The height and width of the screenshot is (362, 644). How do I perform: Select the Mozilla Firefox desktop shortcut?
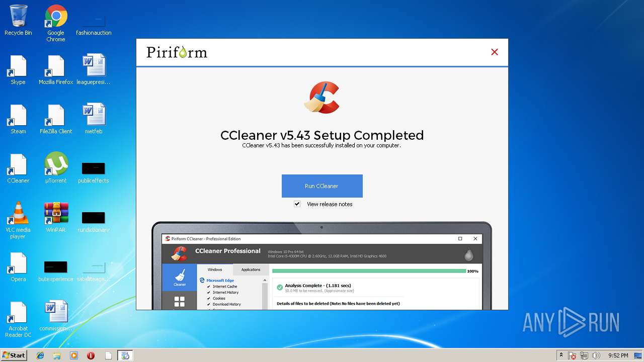point(56,69)
